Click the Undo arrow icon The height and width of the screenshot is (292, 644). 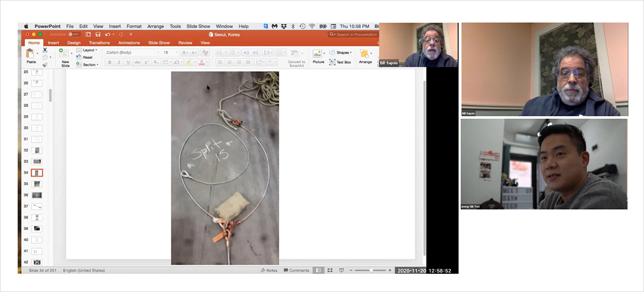(x=107, y=34)
